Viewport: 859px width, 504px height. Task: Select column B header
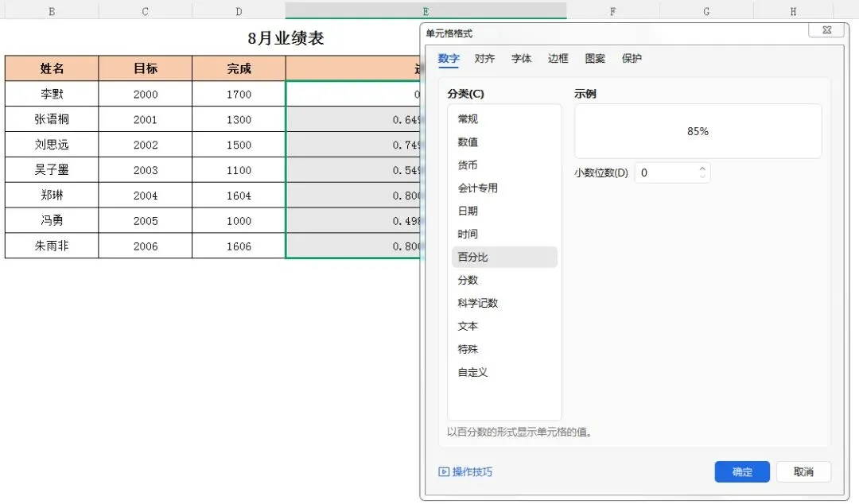tap(52, 11)
